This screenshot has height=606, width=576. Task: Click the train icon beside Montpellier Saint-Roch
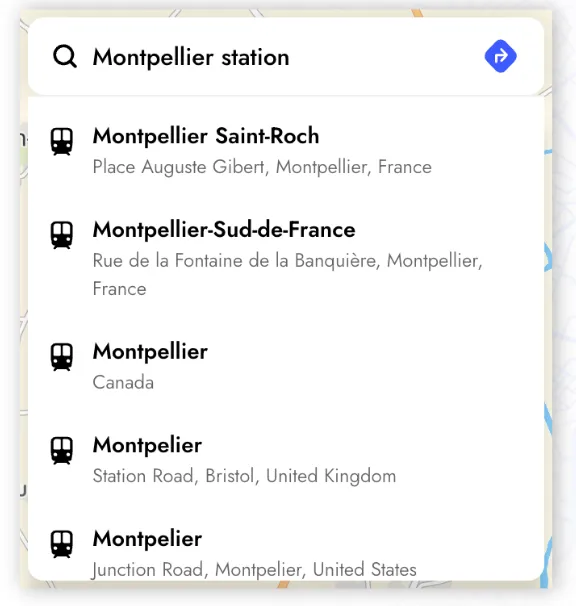pyautogui.click(x=62, y=142)
